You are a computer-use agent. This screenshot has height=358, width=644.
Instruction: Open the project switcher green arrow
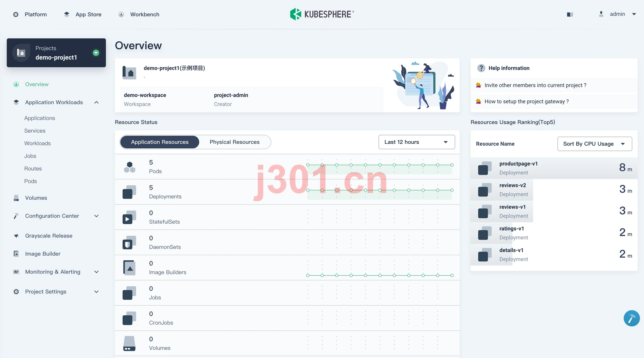96,53
